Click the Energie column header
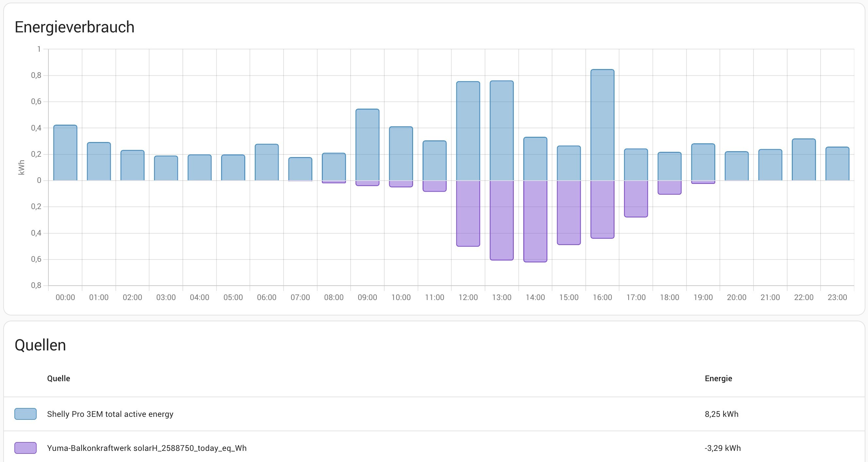 pyautogui.click(x=719, y=378)
